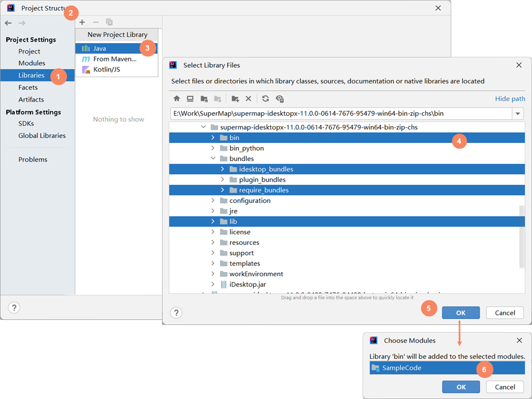Collapse the bundles folder
The width and height of the screenshot is (532, 399).
212,159
